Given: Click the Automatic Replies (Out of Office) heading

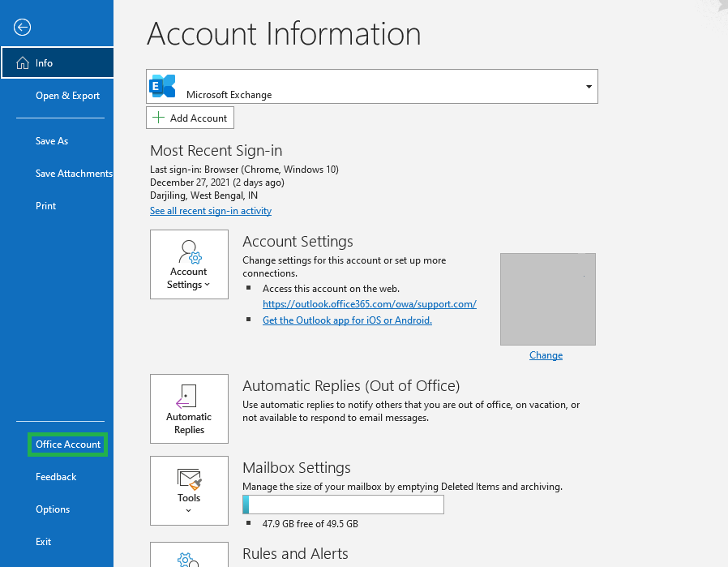Looking at the screenshot, I should coord(351,386).
